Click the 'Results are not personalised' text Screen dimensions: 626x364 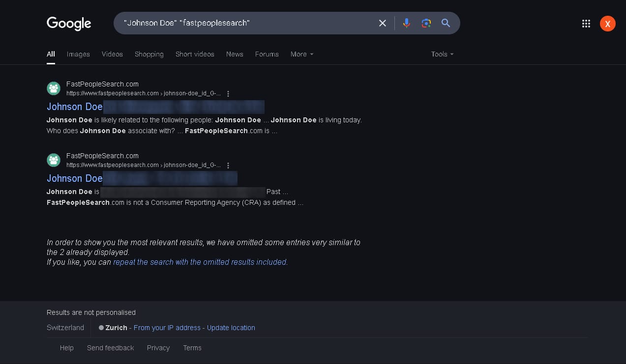91,312
